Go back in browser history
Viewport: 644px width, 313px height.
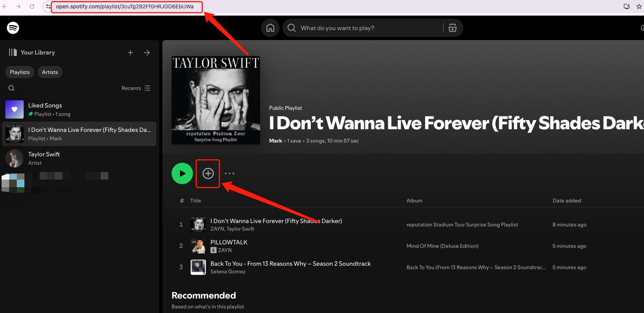[x=5, y=6]
